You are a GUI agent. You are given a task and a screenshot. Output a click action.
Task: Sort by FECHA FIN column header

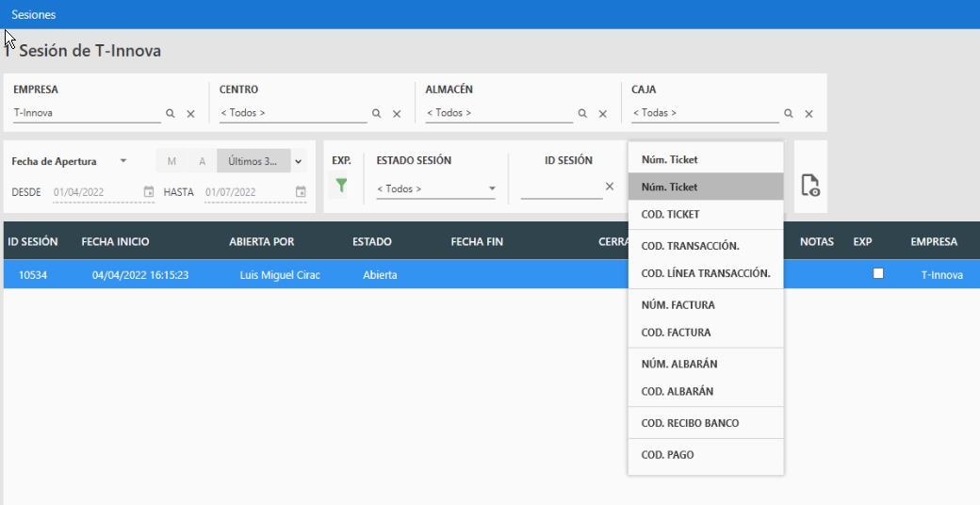pos(477,241)
